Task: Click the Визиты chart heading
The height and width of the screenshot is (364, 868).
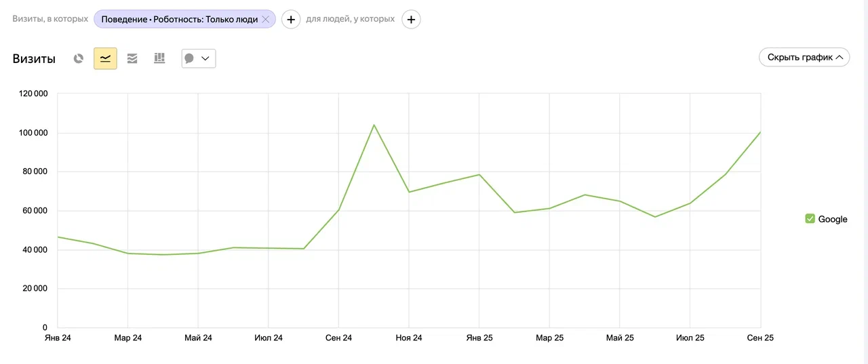Action: click(34, 58)
